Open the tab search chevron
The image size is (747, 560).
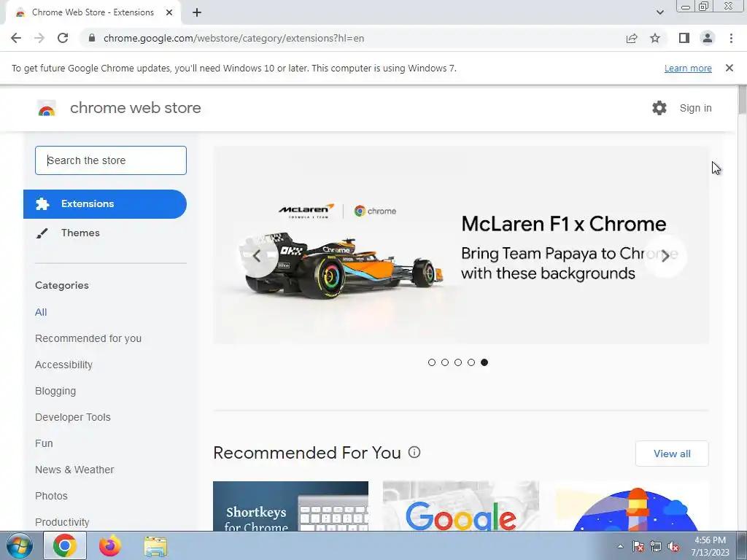point(659,12)
